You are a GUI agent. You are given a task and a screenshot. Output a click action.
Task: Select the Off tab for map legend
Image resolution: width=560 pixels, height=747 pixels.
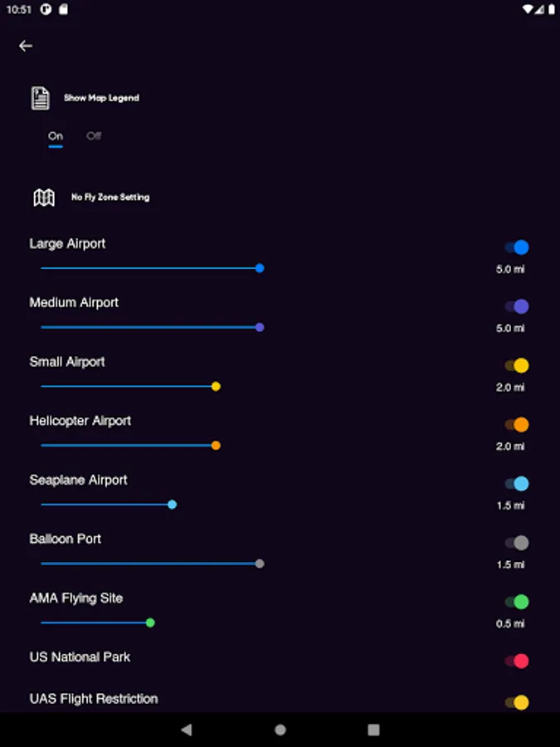pos(94,136)
